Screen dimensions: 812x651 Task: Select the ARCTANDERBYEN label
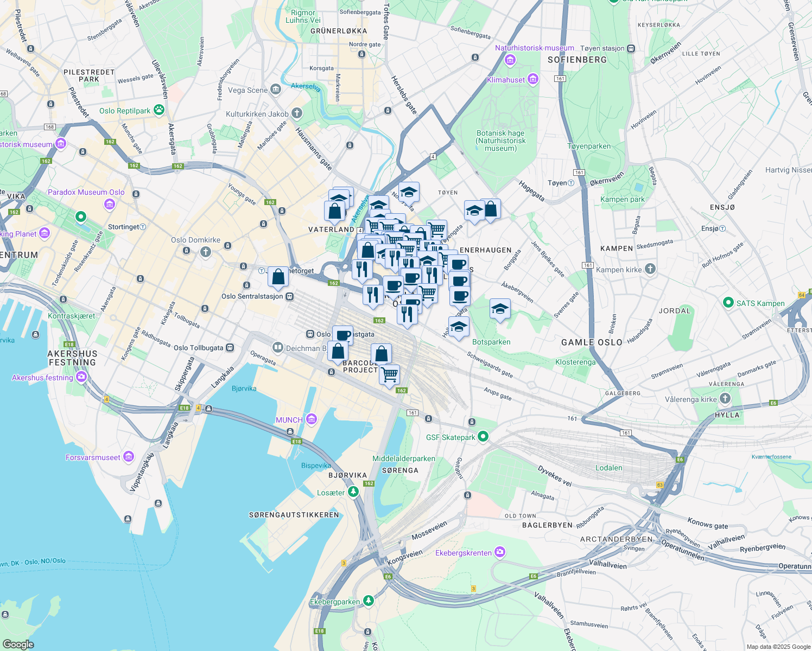[616, 539]
